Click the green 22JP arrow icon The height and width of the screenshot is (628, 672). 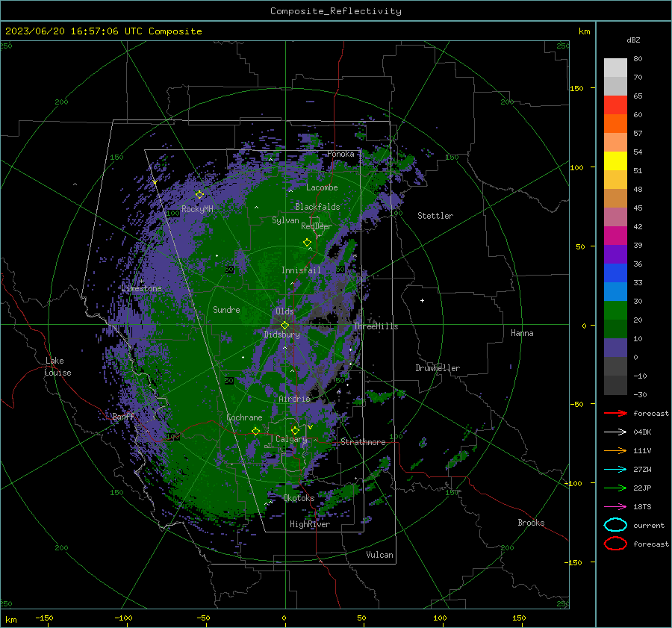coord(615,488)
